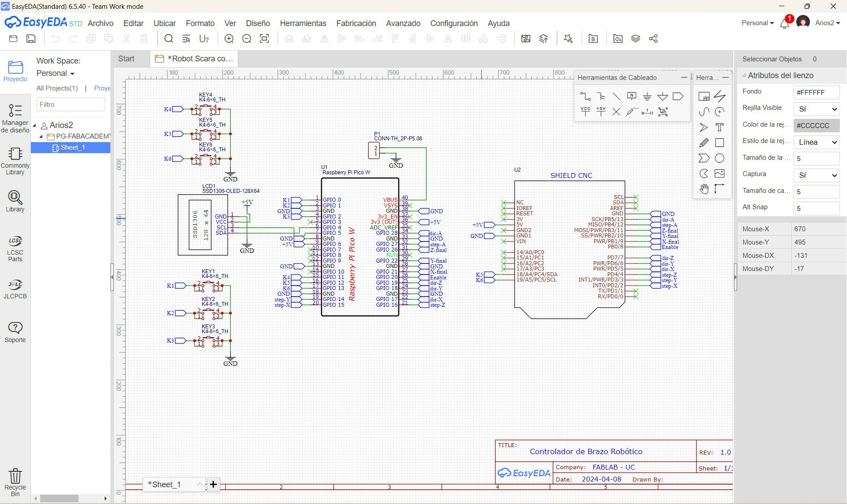This screenshot has height=504, width=847.
Task: Open the Commonly Library sidebar panel
Action: [x=15, y=161]
